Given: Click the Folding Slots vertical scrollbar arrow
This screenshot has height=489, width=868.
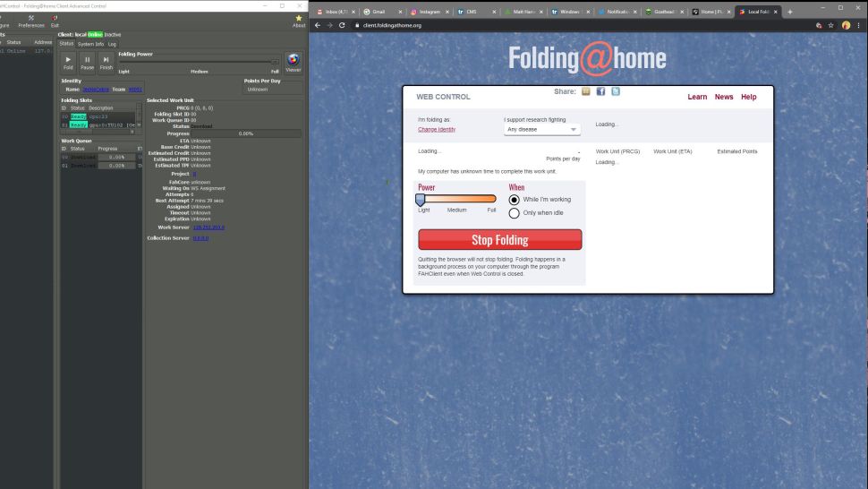Looking at the screenshot, I should point(139,125).
